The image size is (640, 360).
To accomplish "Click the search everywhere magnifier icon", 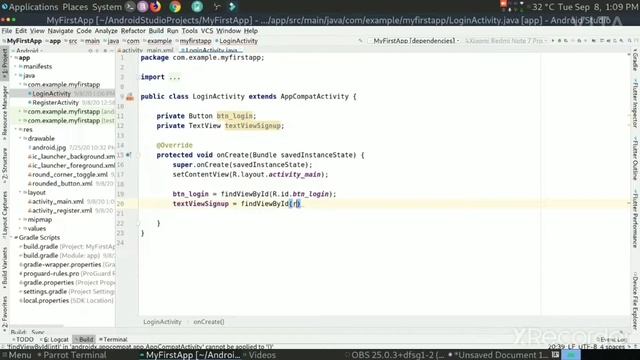I will 630,41.
